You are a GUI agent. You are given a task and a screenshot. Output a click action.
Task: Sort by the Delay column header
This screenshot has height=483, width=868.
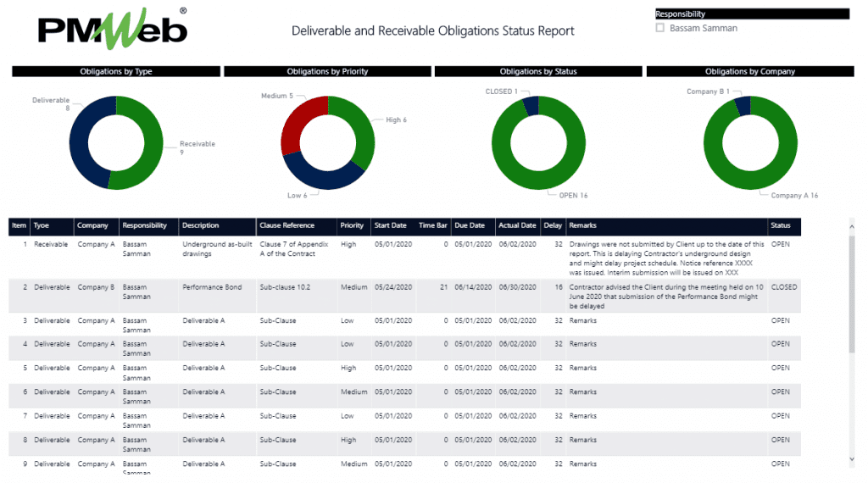coord(553,225)
